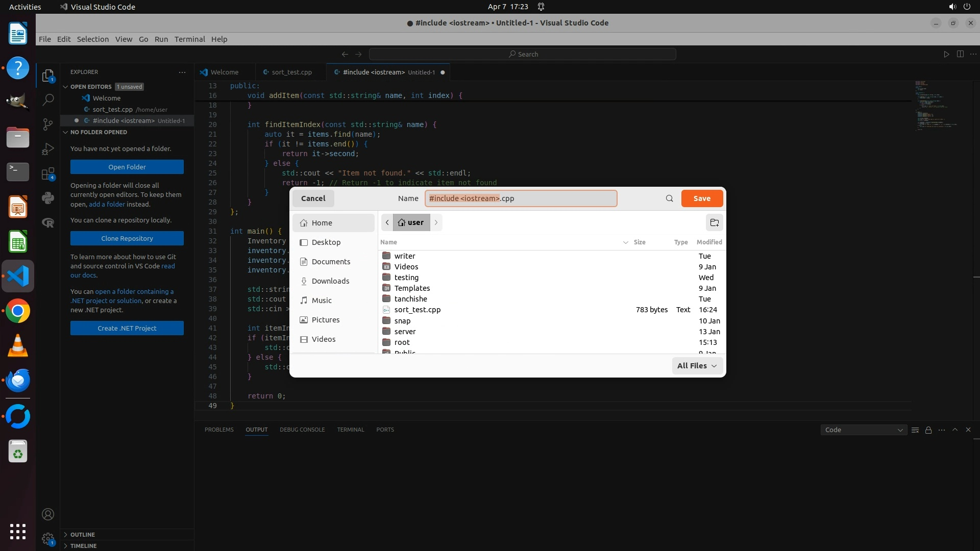This screenshot has width=980, height=551.
Task: Maximize panel size chevron icon
Action: tap(955, 430)
